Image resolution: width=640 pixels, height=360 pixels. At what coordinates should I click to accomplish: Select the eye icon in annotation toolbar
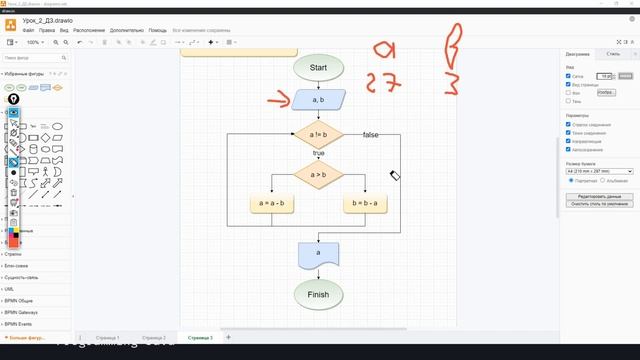(x=13, y=112)
